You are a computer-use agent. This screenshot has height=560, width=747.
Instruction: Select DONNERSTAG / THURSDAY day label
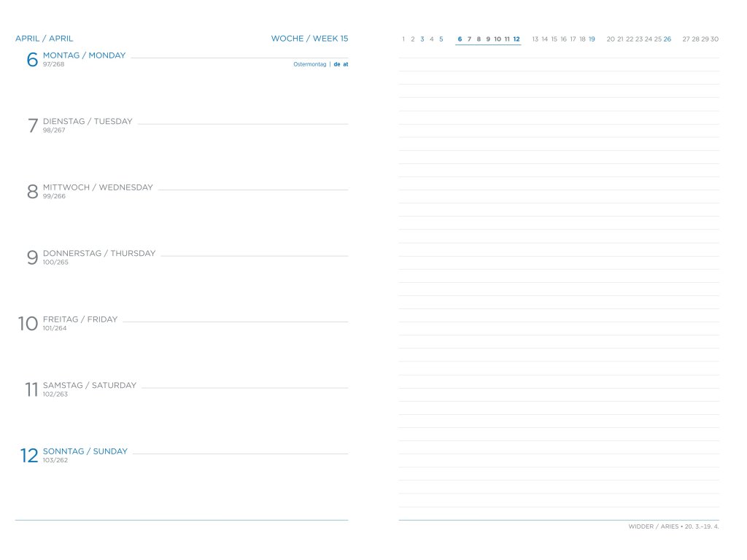[99, 253]
